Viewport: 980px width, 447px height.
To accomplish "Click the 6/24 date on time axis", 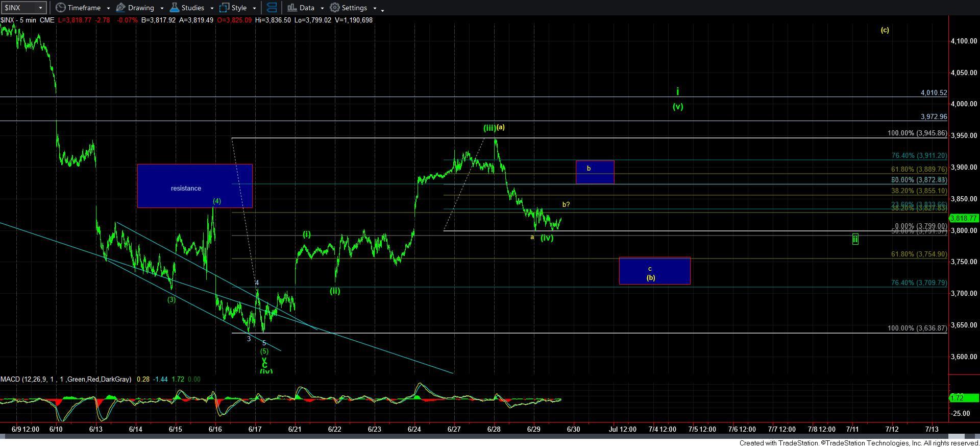I will pos(414,429).
